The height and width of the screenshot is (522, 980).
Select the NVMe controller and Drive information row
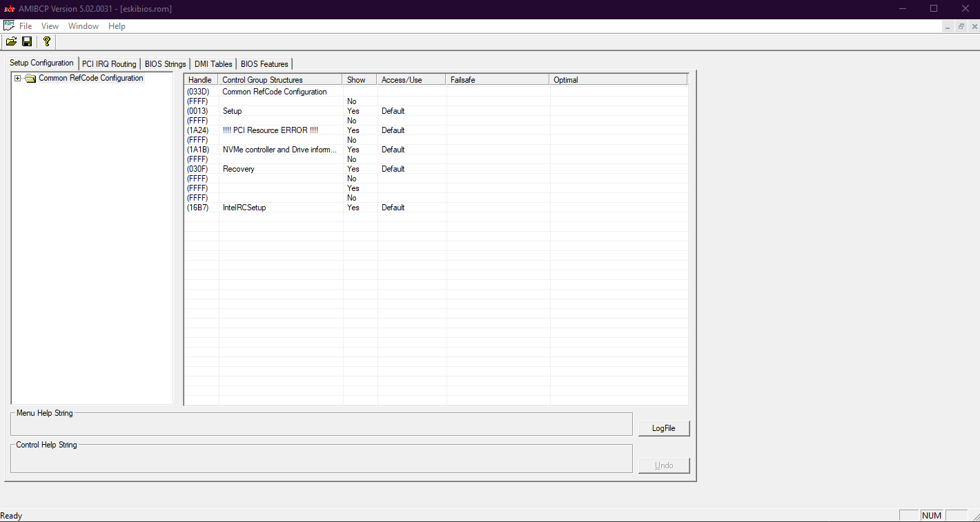tap(436, 150)
